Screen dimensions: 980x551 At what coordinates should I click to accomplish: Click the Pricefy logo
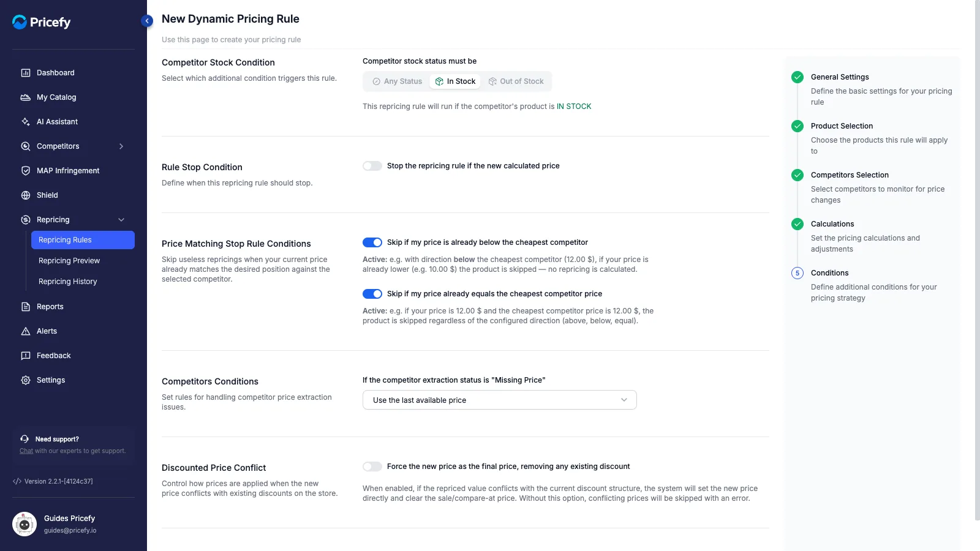coord(42,22)
